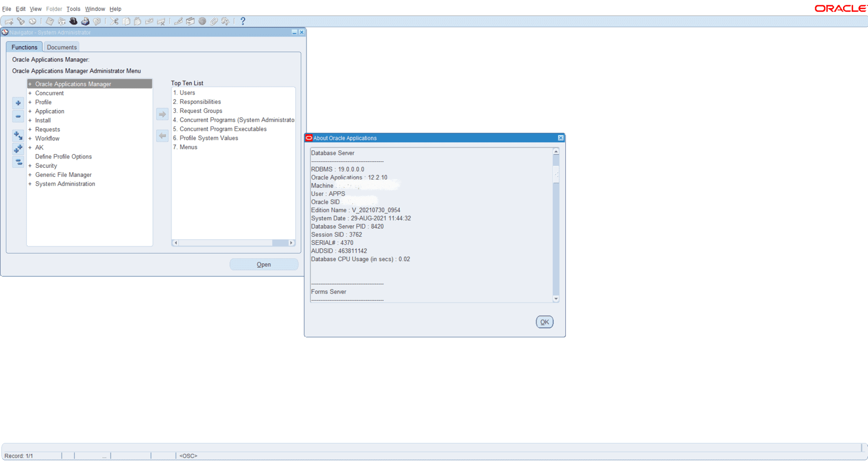
Task: Click the Expand All double-plus button
Action: [18, 148]
